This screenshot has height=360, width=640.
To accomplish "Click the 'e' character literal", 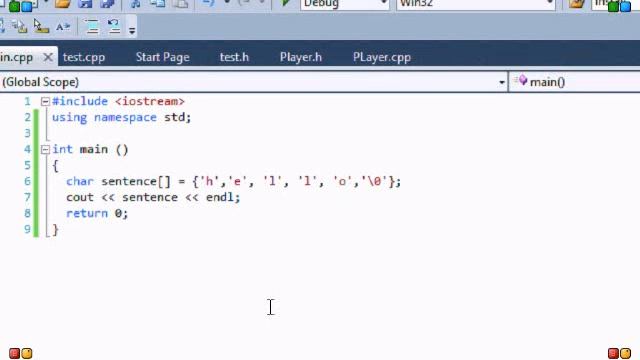I will coord(237,181).
